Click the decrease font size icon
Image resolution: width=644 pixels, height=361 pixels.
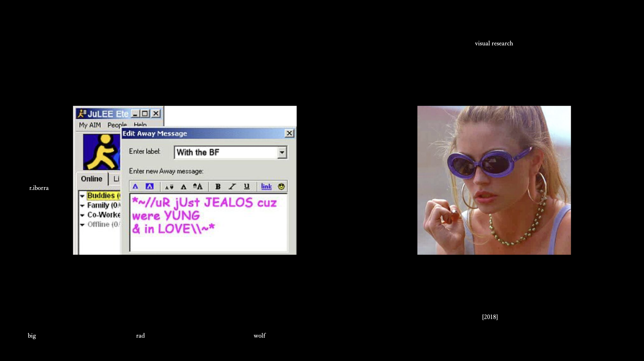pyautogui.click(x=169, y=187)
